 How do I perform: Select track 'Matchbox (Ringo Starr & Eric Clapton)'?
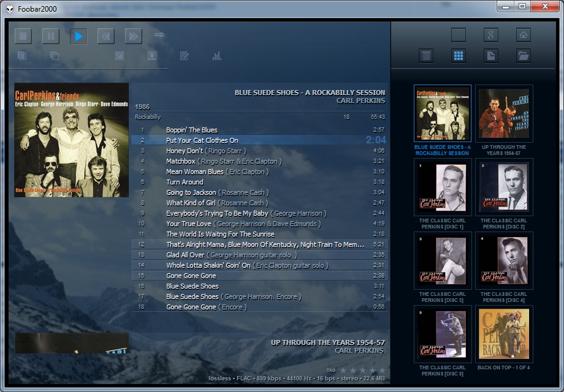[260, 161]
